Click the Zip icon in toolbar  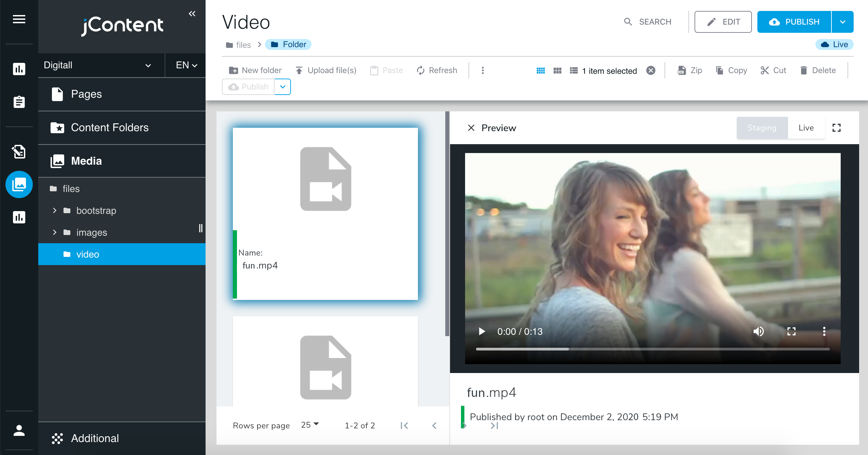(682, 70)
